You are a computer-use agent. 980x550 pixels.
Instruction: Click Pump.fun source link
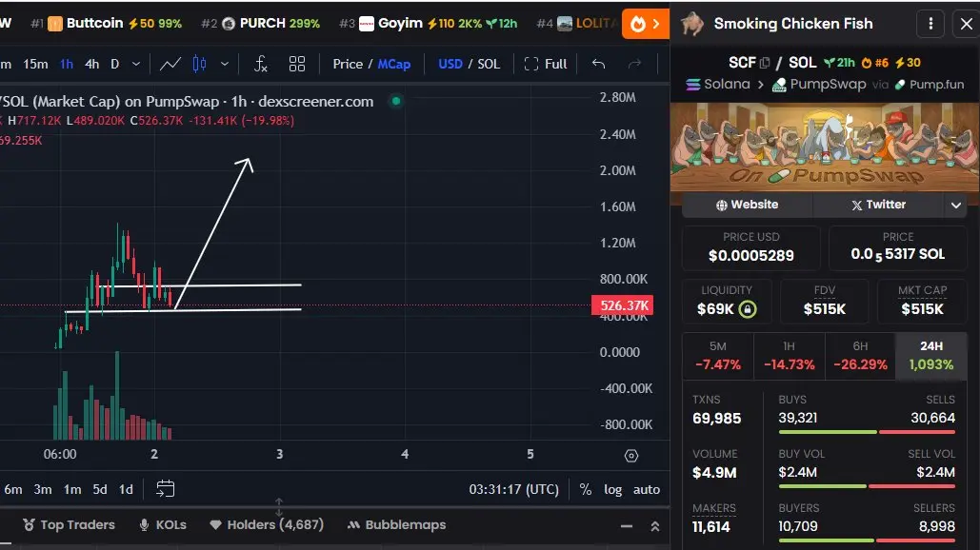pos(930,85)
